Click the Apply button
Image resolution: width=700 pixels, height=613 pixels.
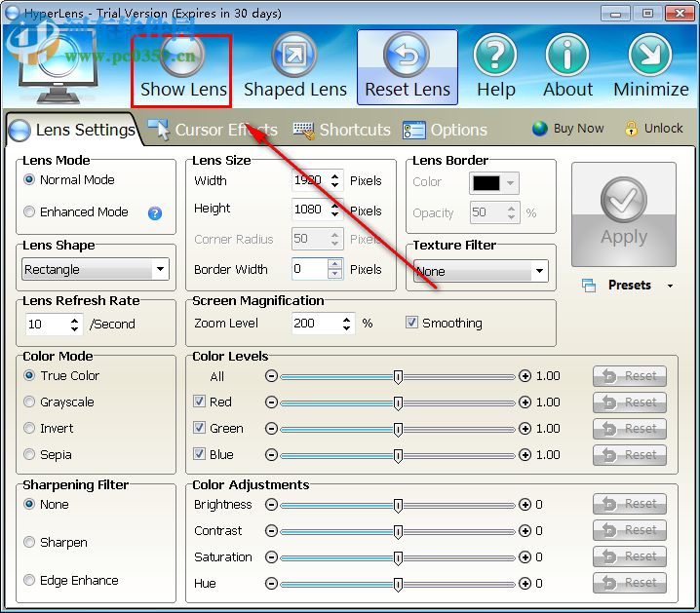pos(624,214)
